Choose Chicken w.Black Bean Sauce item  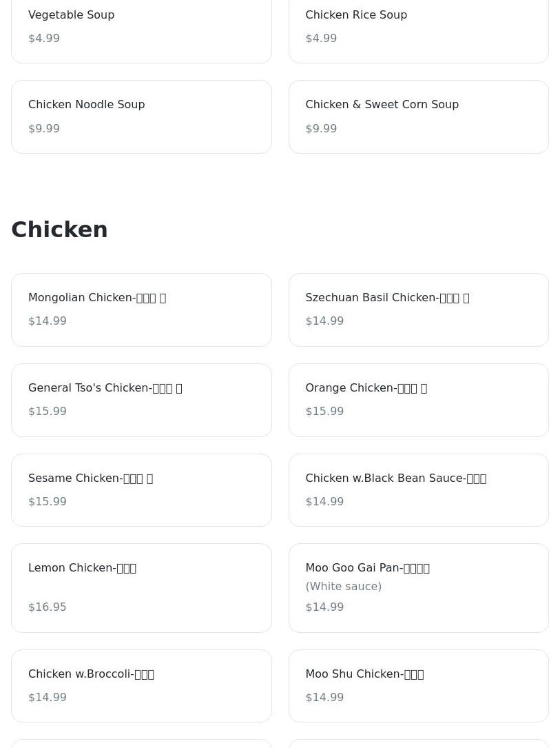click(419, 490)
